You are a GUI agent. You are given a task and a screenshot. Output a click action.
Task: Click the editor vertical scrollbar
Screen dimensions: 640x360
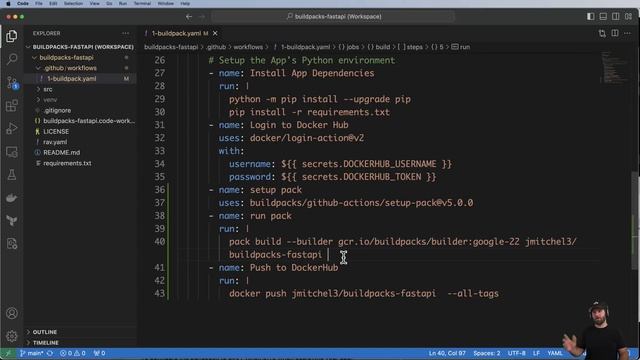tap(635, 220)
